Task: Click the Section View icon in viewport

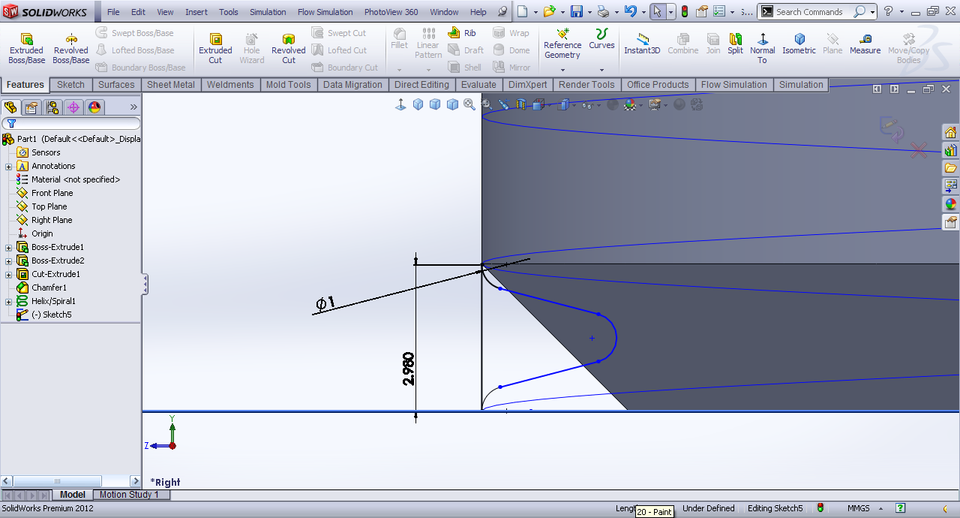Action: pos(521,105)
